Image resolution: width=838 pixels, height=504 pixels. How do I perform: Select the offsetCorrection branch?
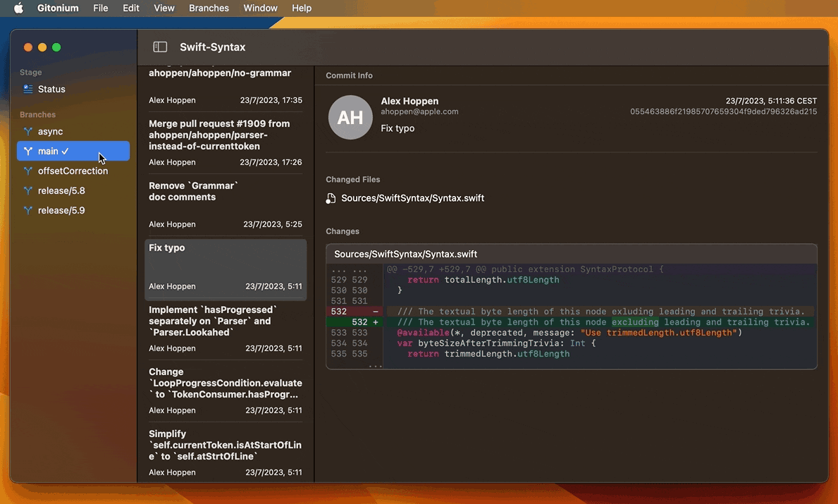click(73, 171)
